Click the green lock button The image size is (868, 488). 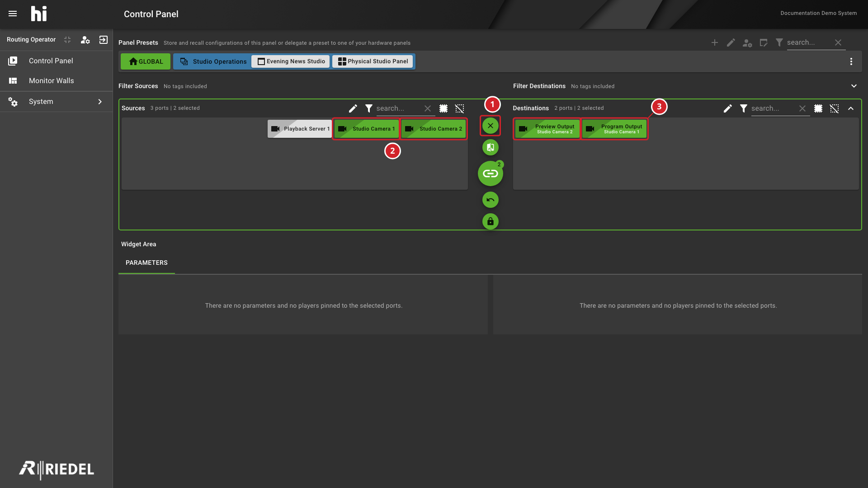coord(491,221)
